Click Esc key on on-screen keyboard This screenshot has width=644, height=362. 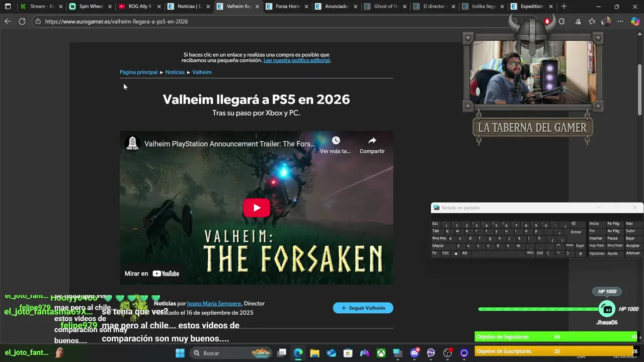[435, 224]
